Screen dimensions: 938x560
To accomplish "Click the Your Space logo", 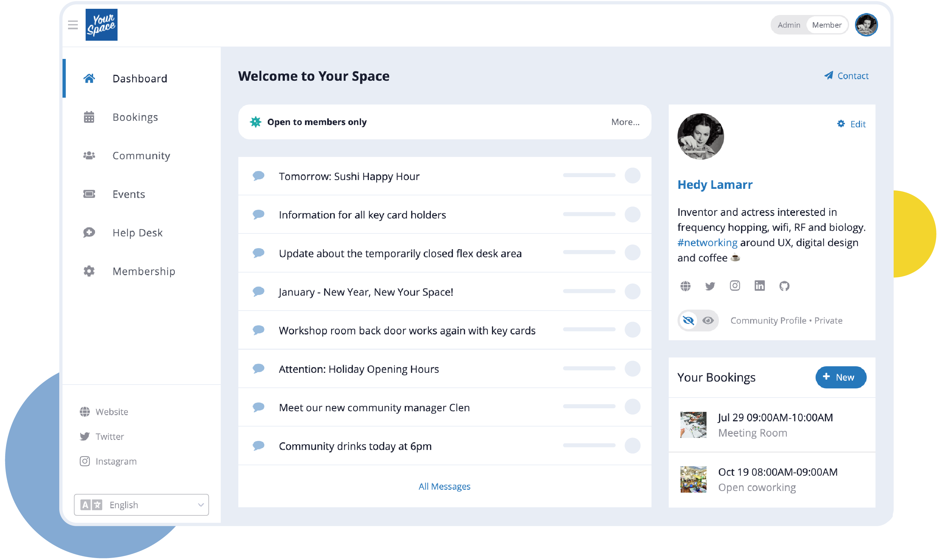I will coord(102,25).
